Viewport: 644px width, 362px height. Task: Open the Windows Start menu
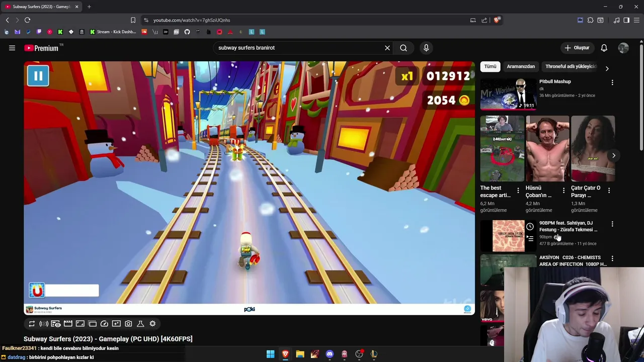(x=270, y=354)
